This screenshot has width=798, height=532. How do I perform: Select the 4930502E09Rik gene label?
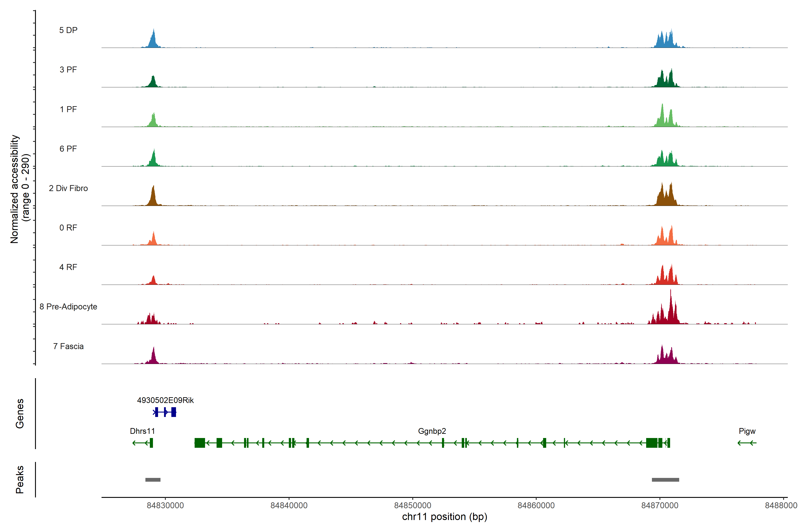165,400
